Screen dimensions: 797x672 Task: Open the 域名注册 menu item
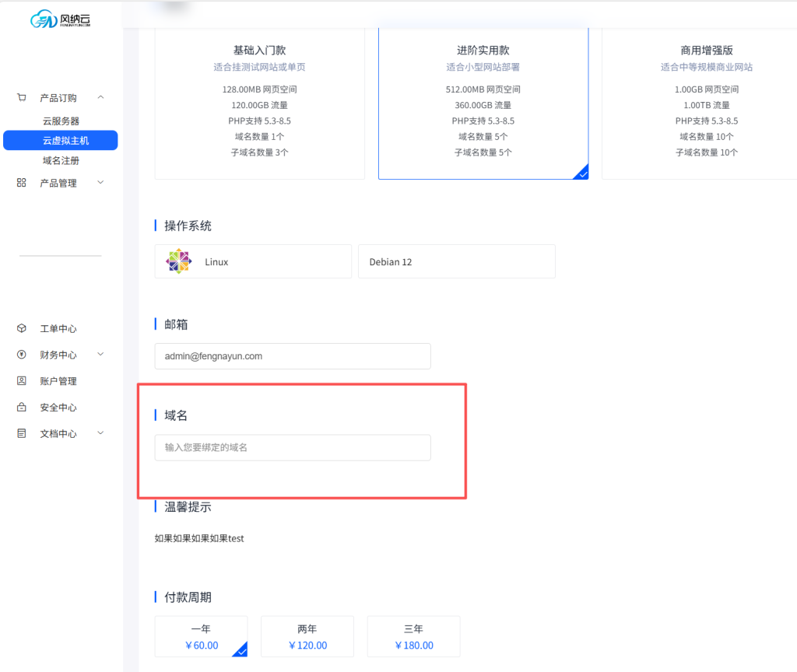click(x=61, y=161)
